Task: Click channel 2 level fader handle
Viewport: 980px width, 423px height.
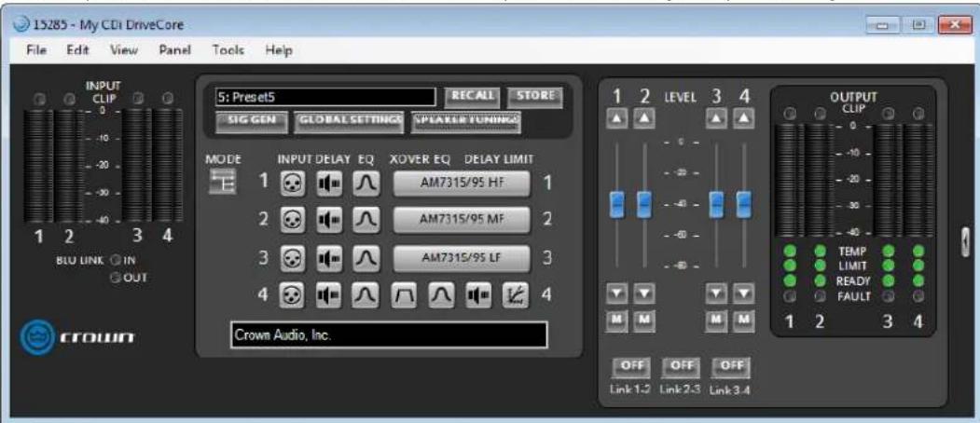Action: [x=643, y=204]
